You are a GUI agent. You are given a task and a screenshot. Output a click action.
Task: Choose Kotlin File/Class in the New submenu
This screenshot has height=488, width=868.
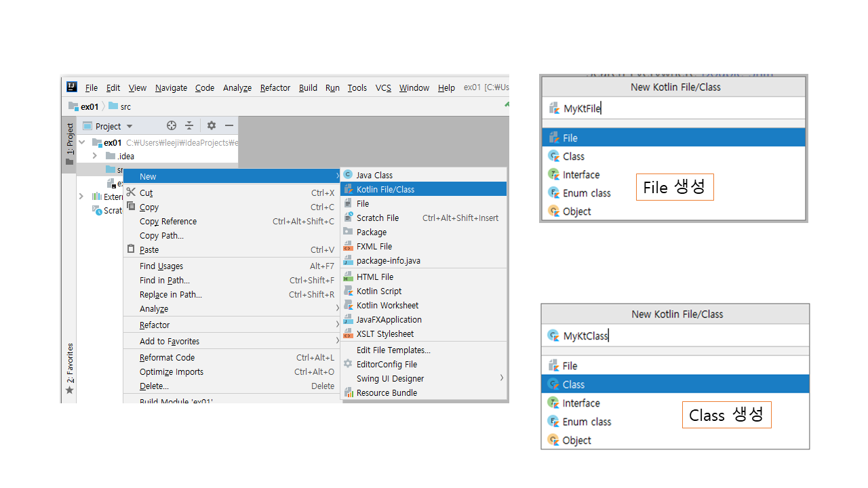pos(385,189)
